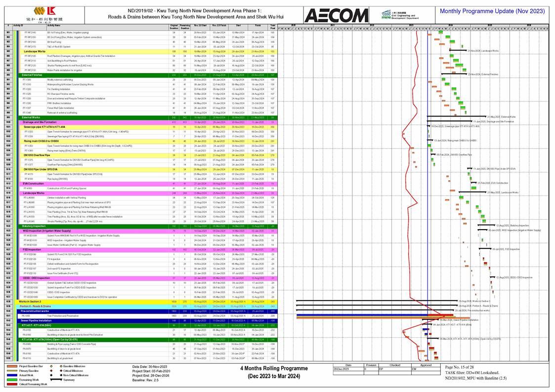555x392 pixels.
Task: Select the External Finishes group row
Action: [35, 75]
